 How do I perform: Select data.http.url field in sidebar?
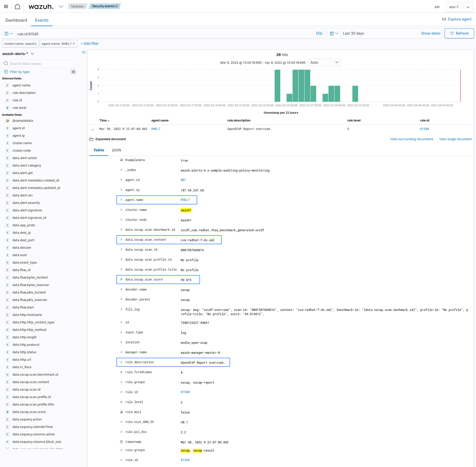coord(22,360)
